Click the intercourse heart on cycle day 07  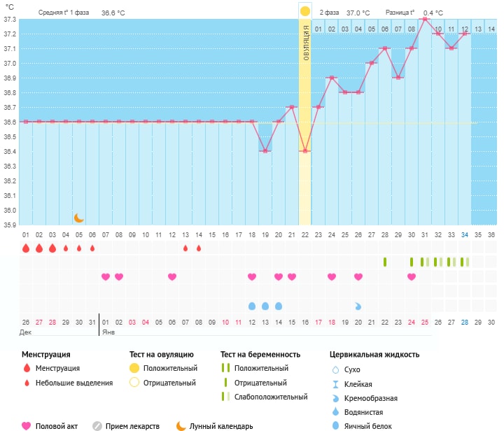point(106,276)
